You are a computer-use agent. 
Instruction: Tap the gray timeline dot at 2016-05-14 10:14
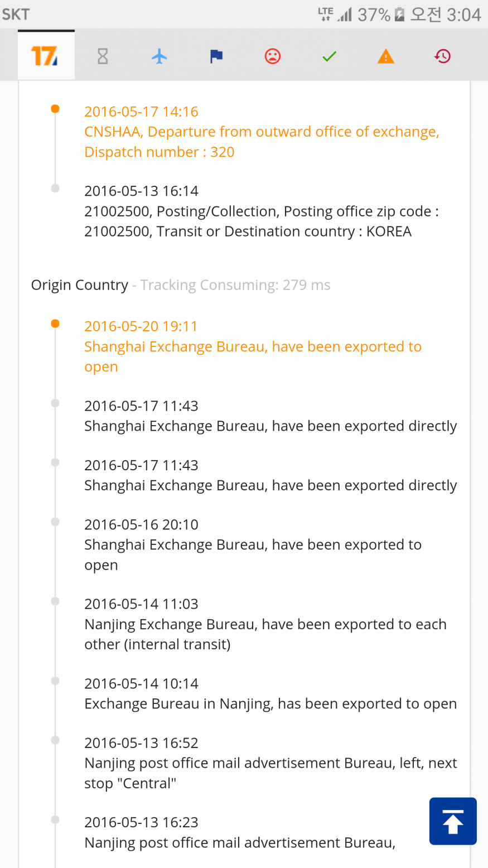tap(55, 681)
